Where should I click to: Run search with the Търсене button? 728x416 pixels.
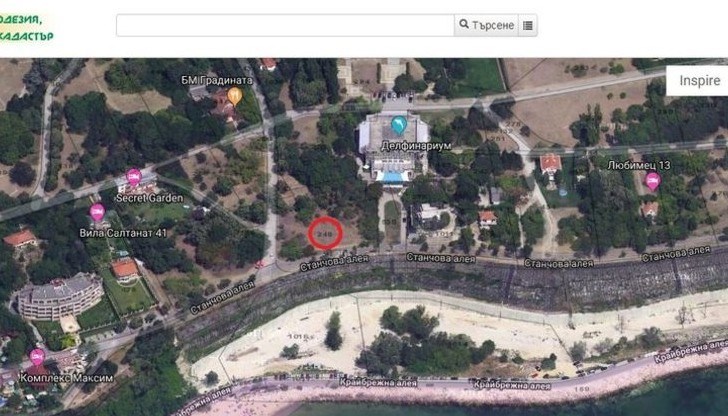click(x=486, y=25)
